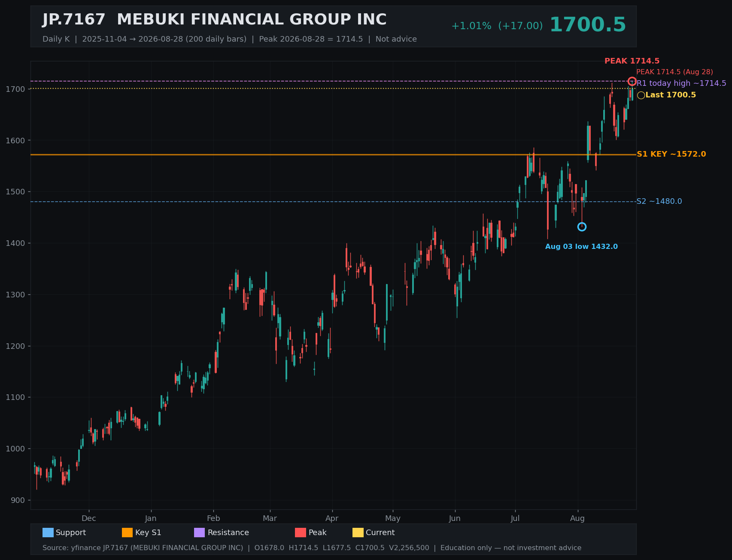Click the 1600 y-axis tick label
Viewport: 732px width, 560px height.
point(16,140)
